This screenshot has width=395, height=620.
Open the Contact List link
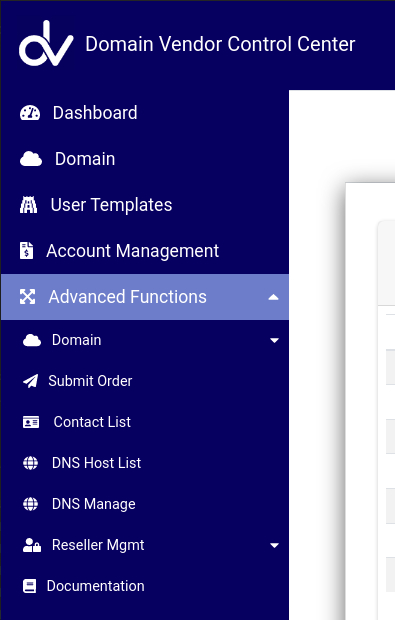(x=145, y=422)
